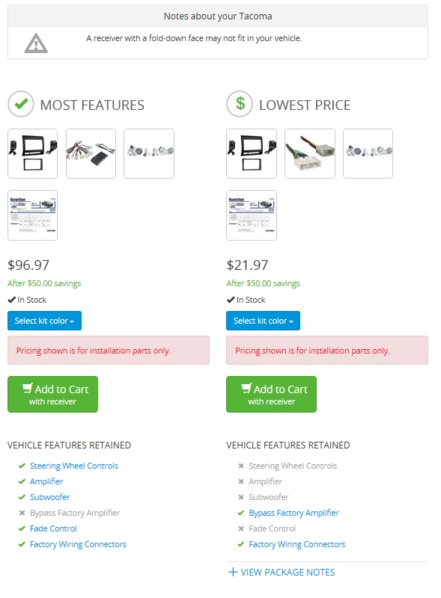Image resolution: width=441 pixels, height=598 pixels.
Task: Open Factory Wiring Connectors link in Lowest Price
Action: (x=297, y=544)
